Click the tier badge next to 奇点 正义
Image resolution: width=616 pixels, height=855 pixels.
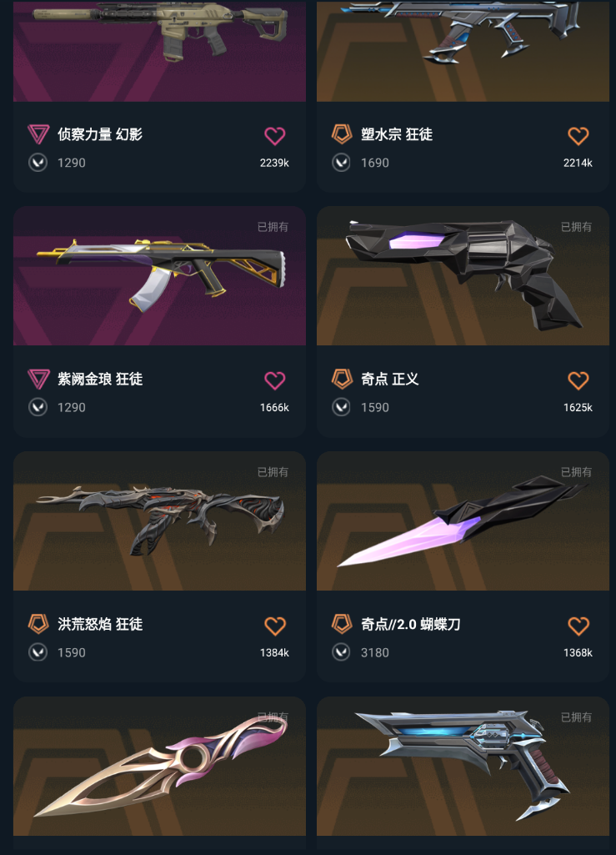[342, 379]
